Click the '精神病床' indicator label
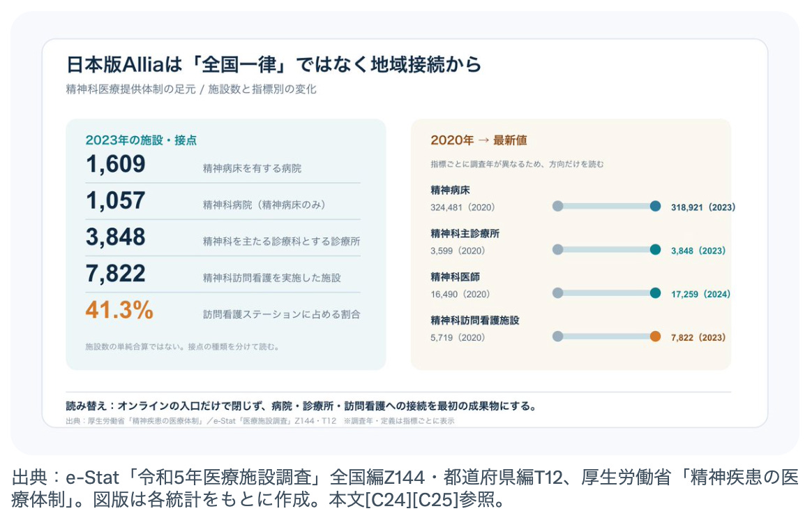 [450, 190]
